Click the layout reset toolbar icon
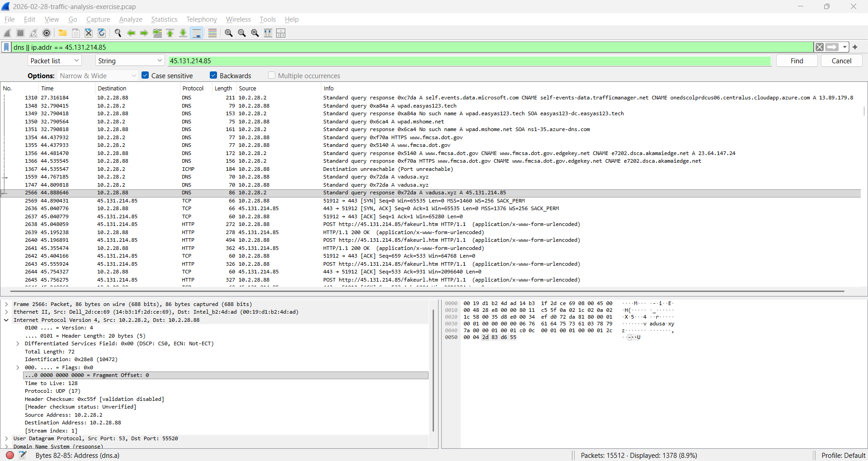 (x=281, y=33)
